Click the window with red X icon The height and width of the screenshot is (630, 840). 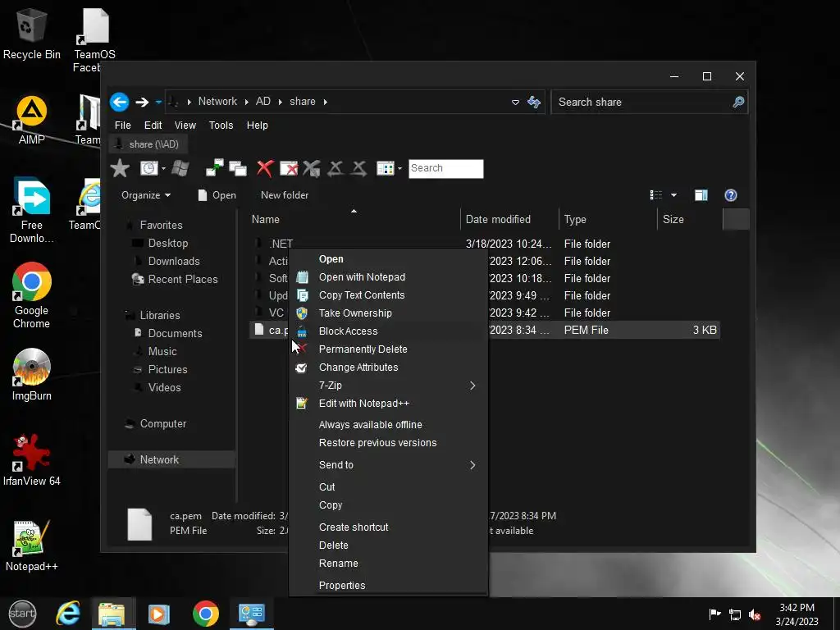pyautogui.click(x=289, y=168)
